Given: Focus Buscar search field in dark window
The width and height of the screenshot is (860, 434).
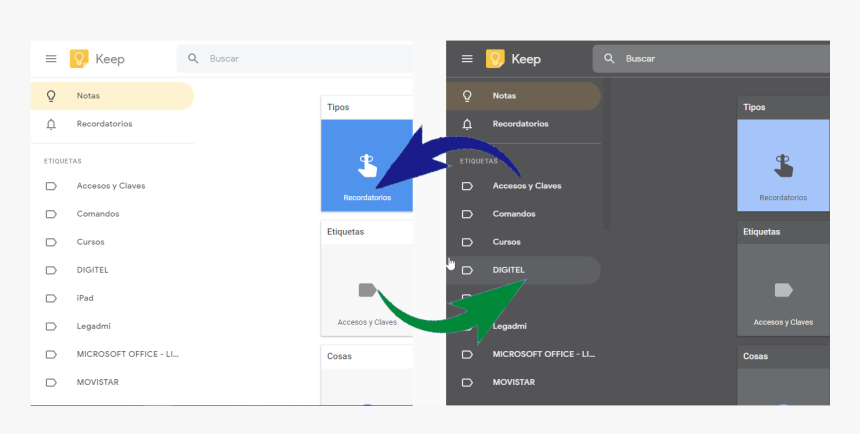Looking at the screenshot, I should tap(711, 59).
